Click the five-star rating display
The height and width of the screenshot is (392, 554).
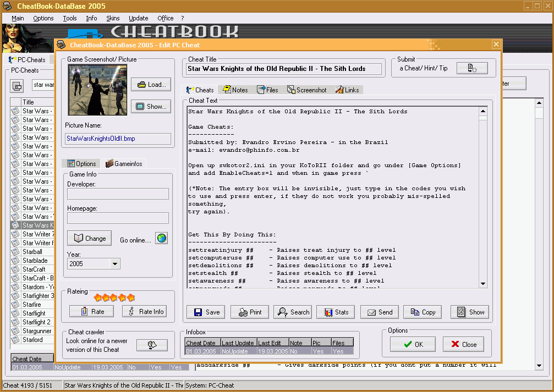point(114,297)
